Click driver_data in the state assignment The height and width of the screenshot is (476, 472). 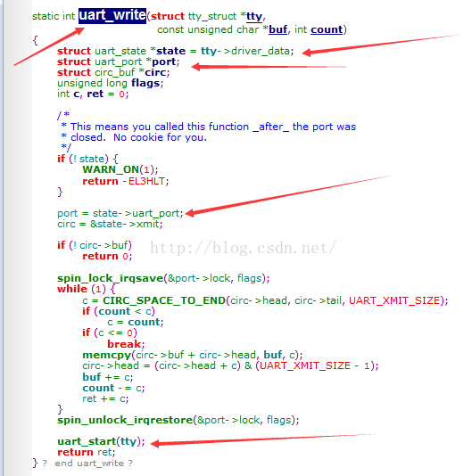tap(261, 51)
